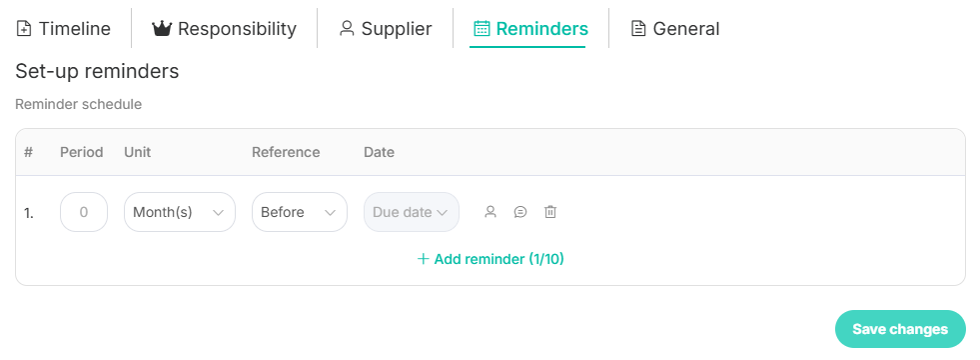Open the General tab
This screenshot has height=360, width=980.
(x=675, y=29)
